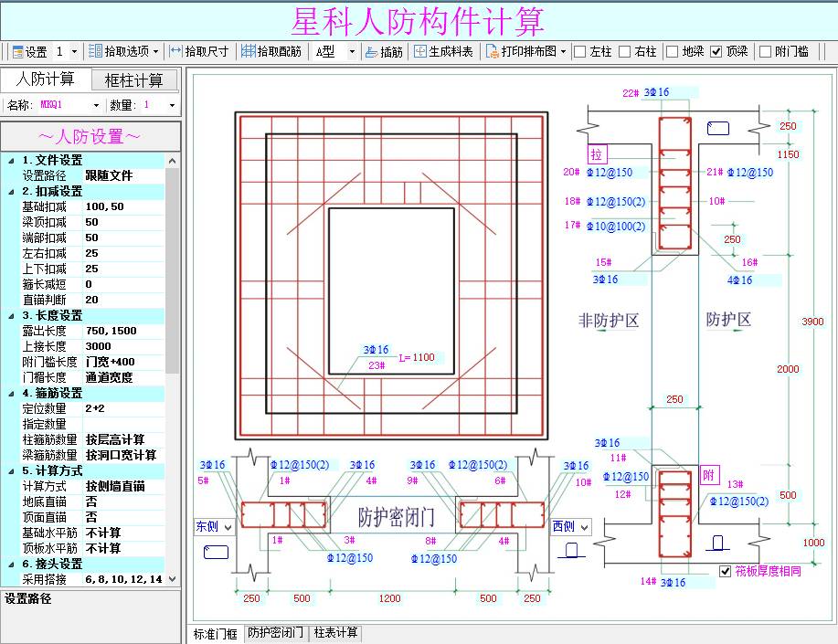Open the 拾取选项 dropdown arrow

pos(156,52)
